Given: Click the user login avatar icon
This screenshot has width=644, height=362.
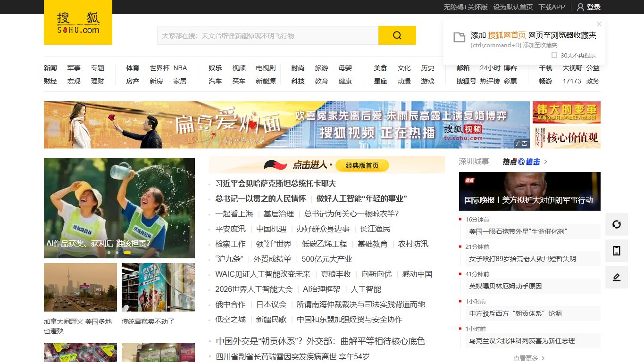Looking at the screenshot, I should (x=580, y=7).
